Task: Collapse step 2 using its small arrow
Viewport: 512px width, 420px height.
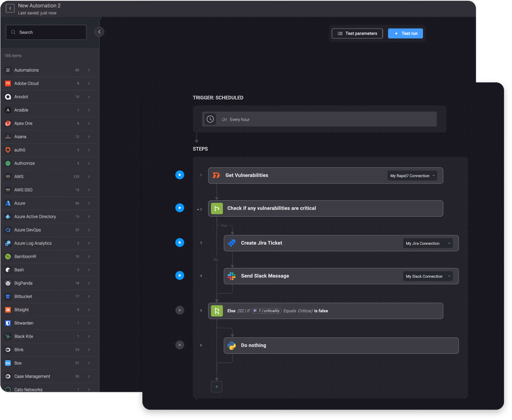Action: 198,210
